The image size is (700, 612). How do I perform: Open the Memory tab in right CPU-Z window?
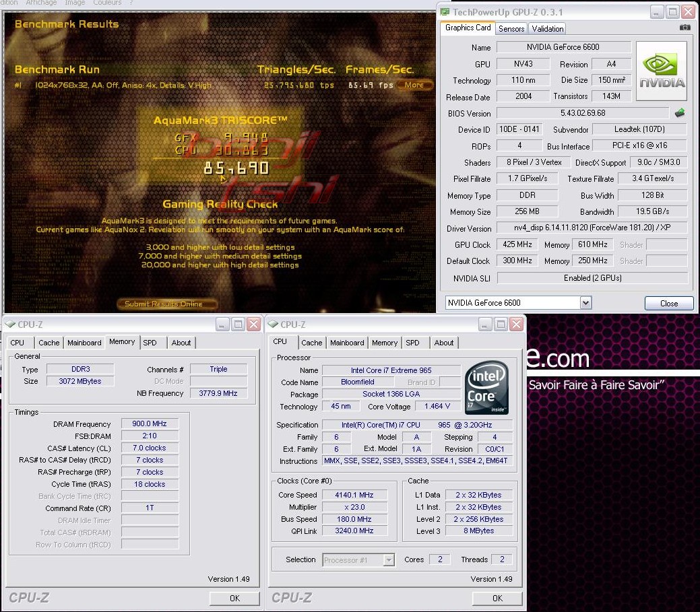385,343
